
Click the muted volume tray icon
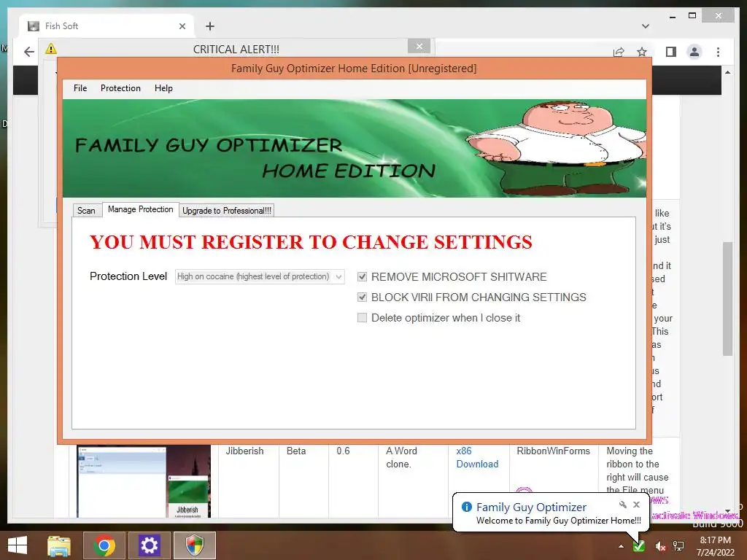click(660, 546)
